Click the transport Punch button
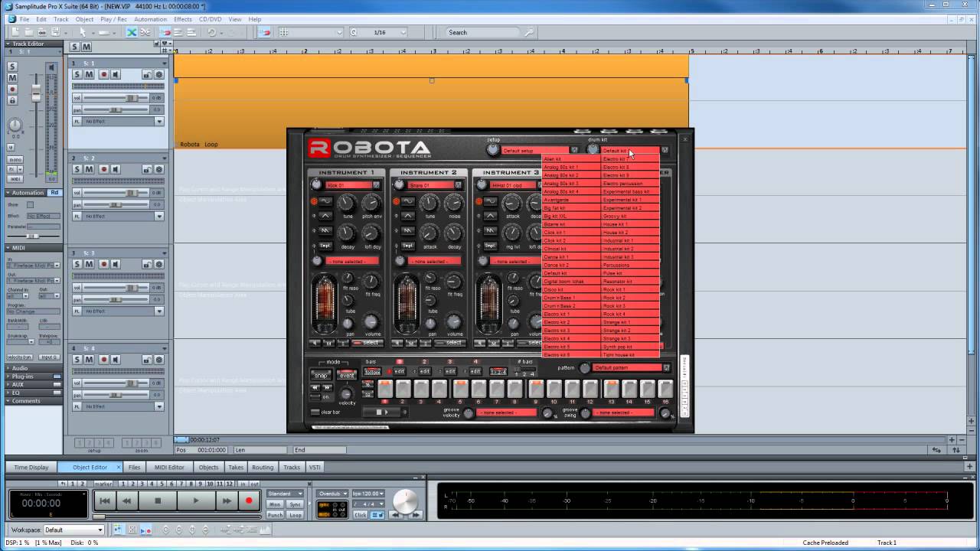 pos(275,515)
